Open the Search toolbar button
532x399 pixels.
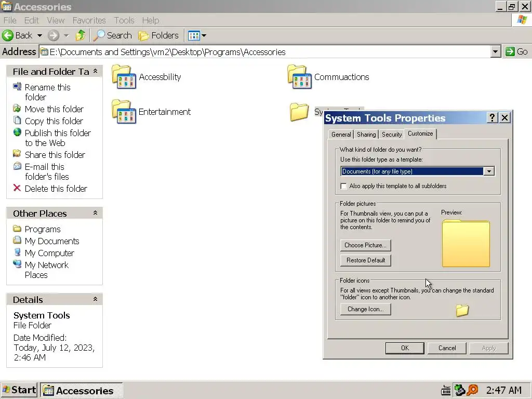click(x=112, y=35)
